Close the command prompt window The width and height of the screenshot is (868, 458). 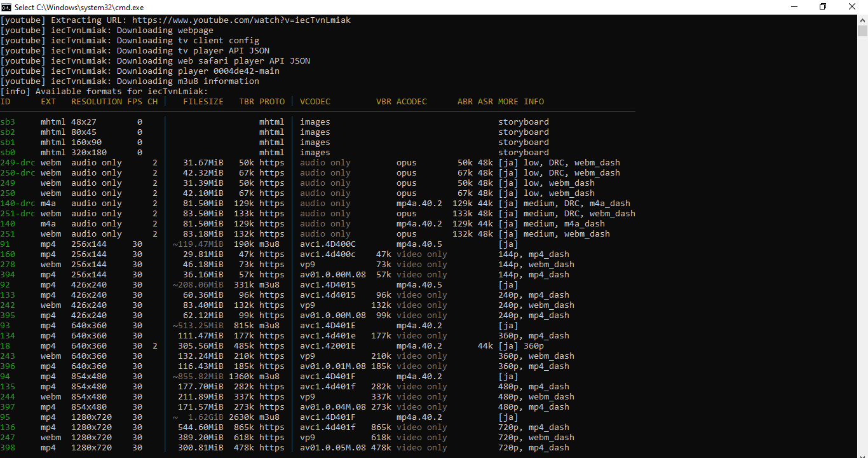click(x=852, y=7)
